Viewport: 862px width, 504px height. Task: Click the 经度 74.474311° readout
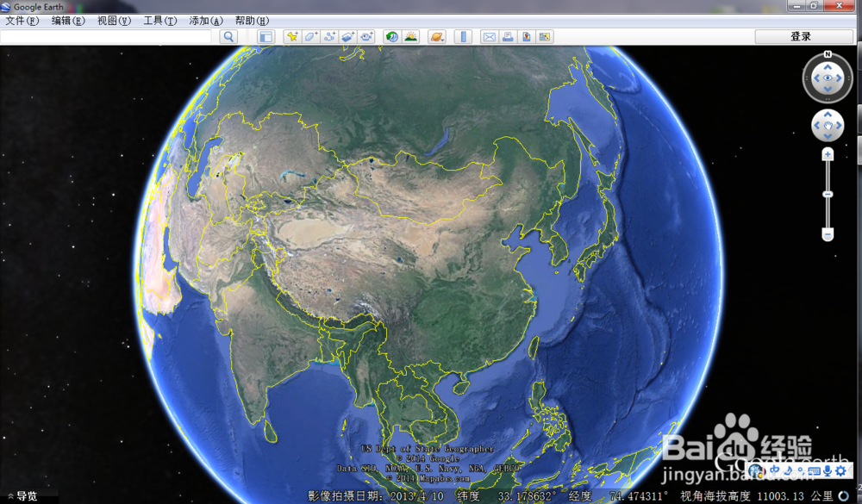coord(618,496)
